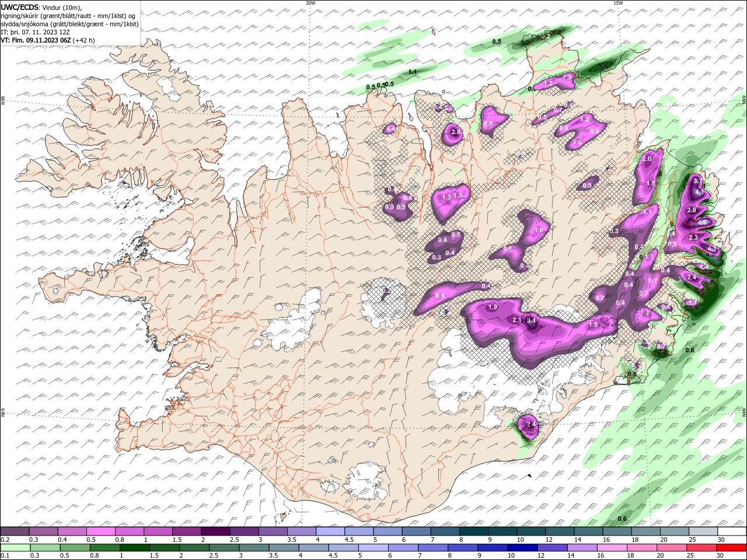Click the 'slydda/snjókoma' legend description line
747x560 pixels.
(69, 24)
